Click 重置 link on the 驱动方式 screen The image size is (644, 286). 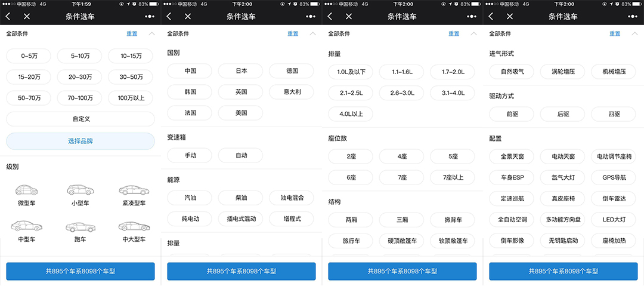coord(615,34)
